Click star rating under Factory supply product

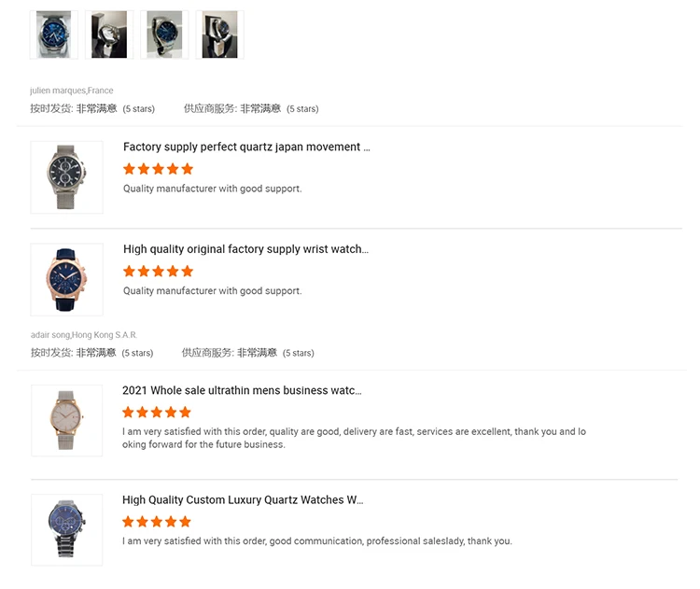[x=158, y=169]
